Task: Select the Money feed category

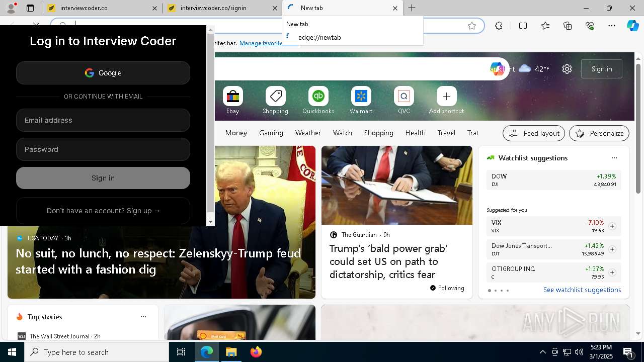Action: (x=236, y=133)
